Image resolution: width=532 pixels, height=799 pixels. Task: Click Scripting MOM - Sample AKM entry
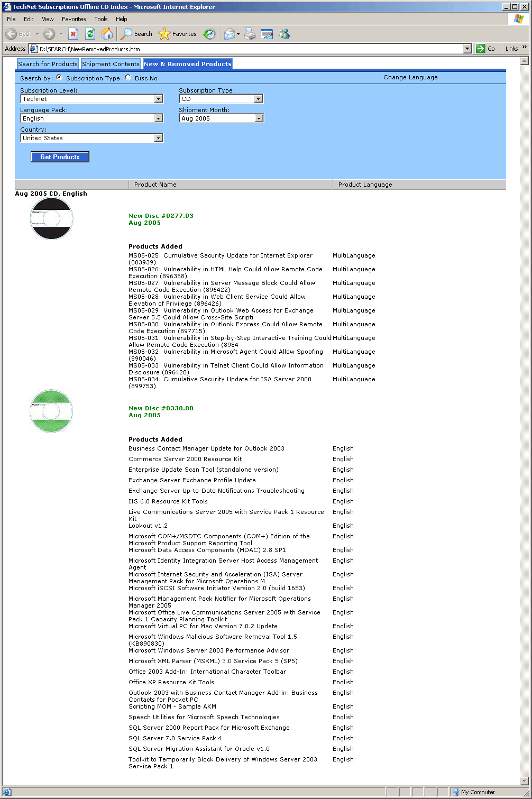tap(172, 706)
